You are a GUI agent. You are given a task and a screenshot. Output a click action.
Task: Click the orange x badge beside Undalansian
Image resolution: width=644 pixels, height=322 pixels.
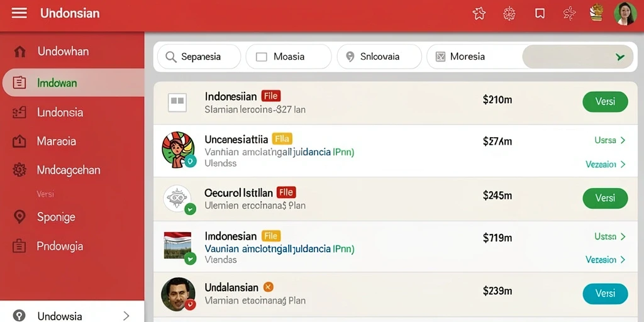pyautogui.click(x=268, y=287)
